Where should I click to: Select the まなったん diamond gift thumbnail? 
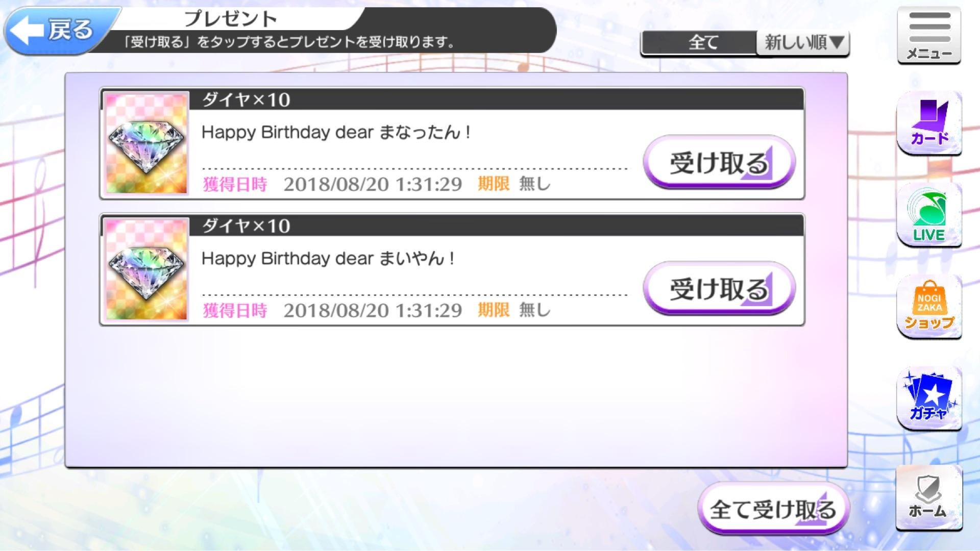point(146,143)
